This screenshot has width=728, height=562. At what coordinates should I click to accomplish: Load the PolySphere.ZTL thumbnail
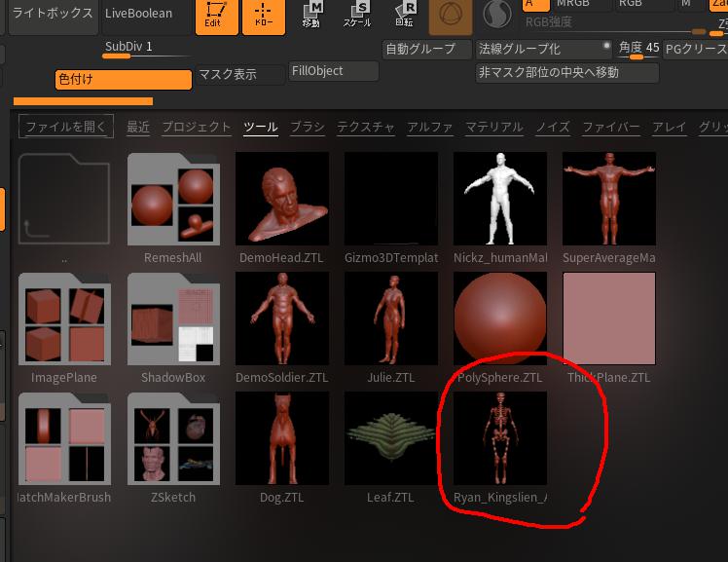[x=500, y=318]
